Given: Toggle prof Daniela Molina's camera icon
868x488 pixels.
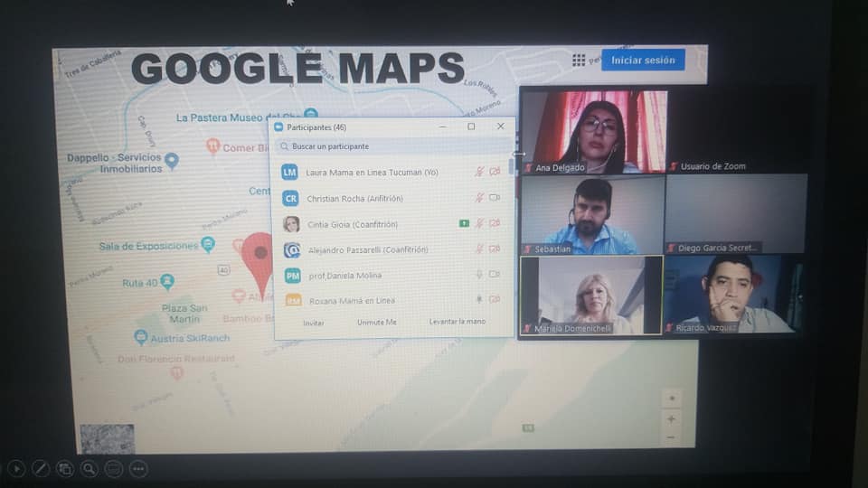Looking at the screenshot, I should coord(495,275).
